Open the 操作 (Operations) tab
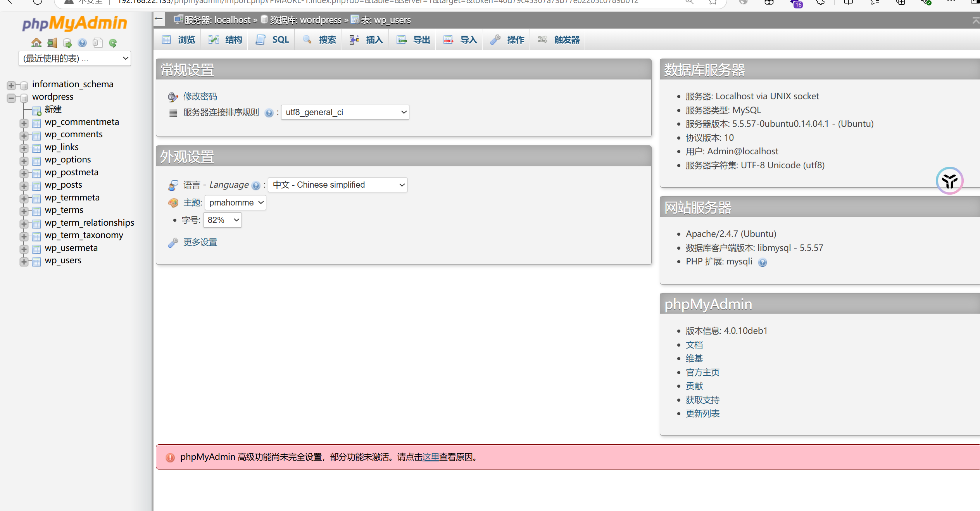980x511 pixels. pyautogui.click(x=507, y=40)
